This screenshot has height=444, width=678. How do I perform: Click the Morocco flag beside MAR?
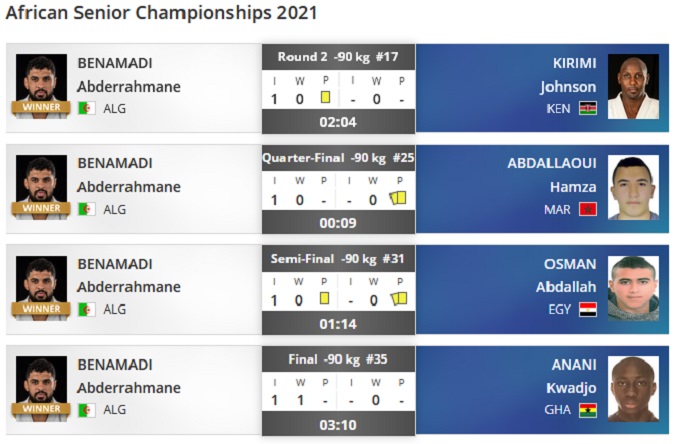tap(588, 209)
